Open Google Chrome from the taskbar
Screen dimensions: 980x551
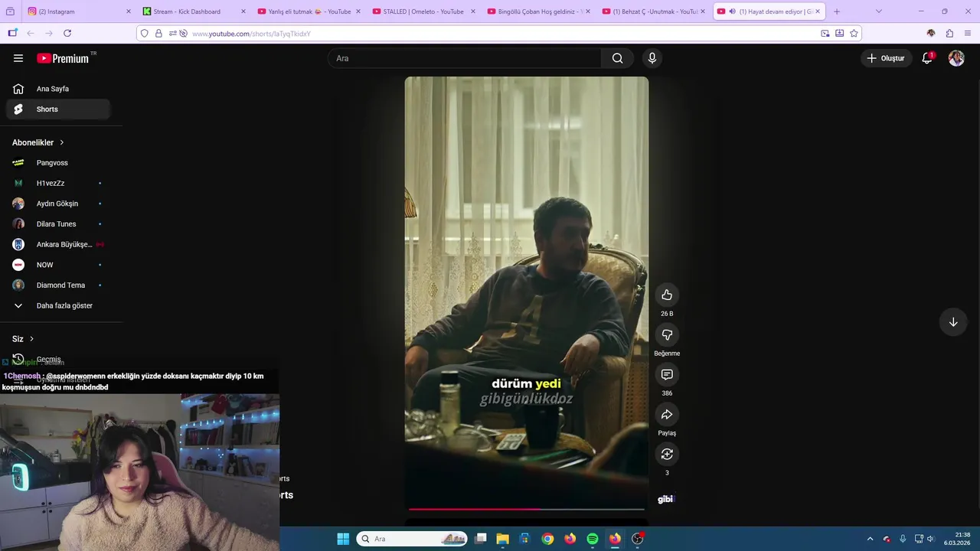pos(547,539)
